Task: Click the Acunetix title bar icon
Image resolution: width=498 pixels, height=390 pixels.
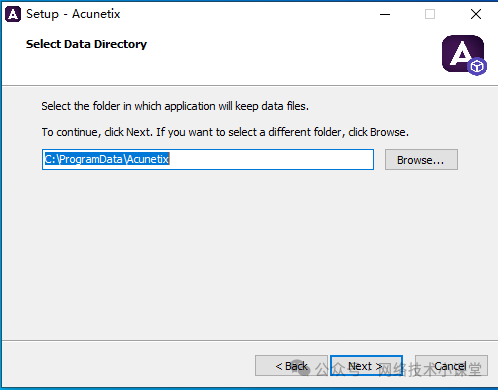Action: pyautogui.click(x=13, y=14)
